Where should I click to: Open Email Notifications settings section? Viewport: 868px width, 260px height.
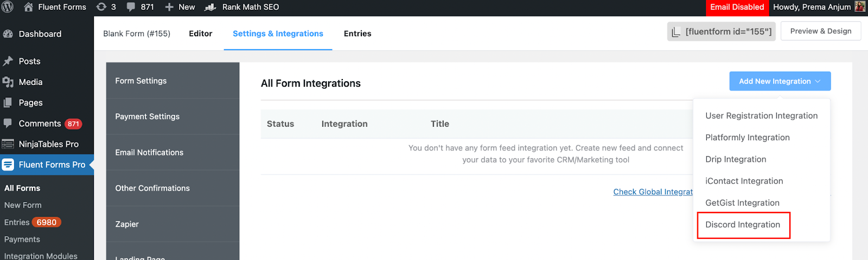click(149, 153)
